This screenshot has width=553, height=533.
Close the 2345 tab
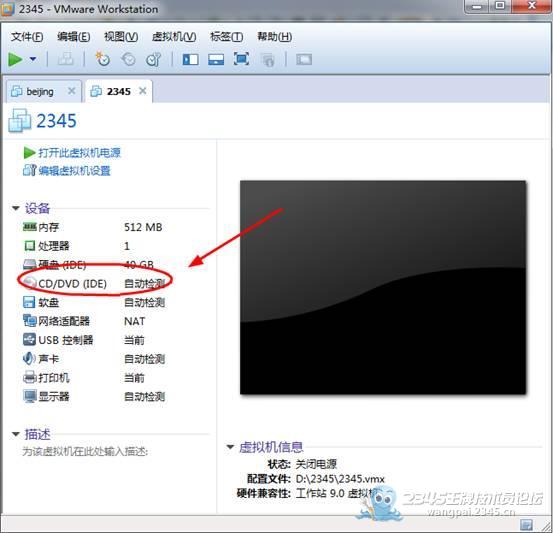click(142, 91)
